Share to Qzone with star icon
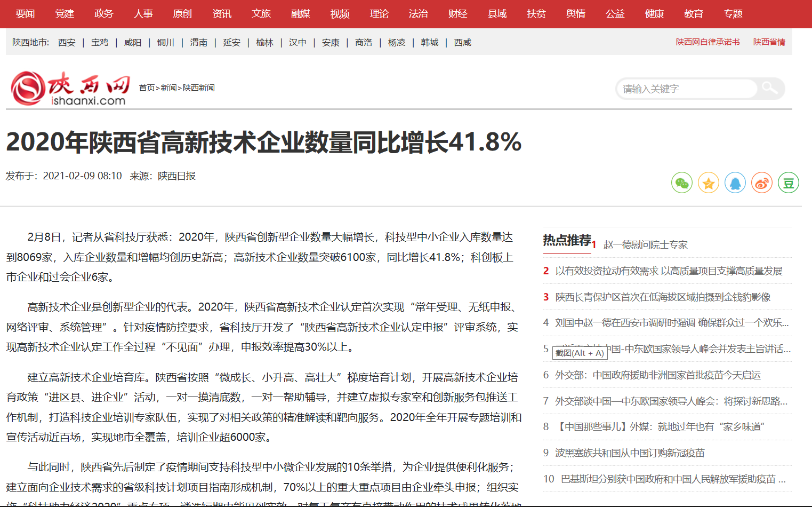812x507 pixels. pyautogui.click(x=708, y=183)
